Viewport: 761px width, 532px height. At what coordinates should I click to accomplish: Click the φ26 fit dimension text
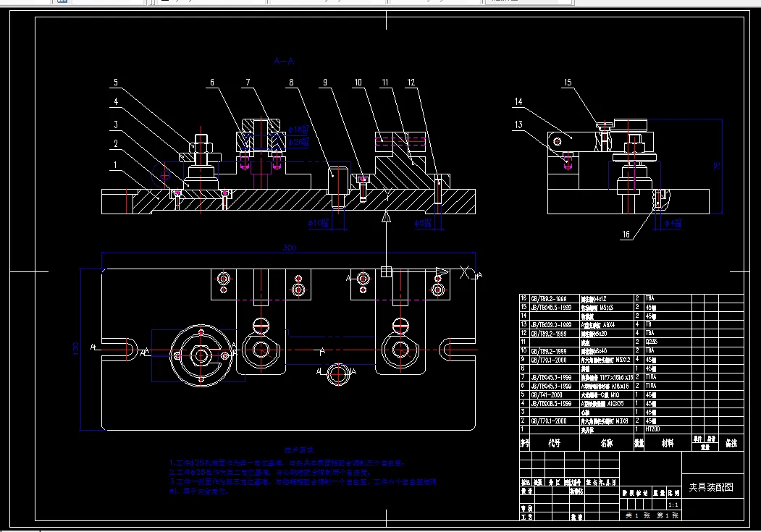point(298,142)
